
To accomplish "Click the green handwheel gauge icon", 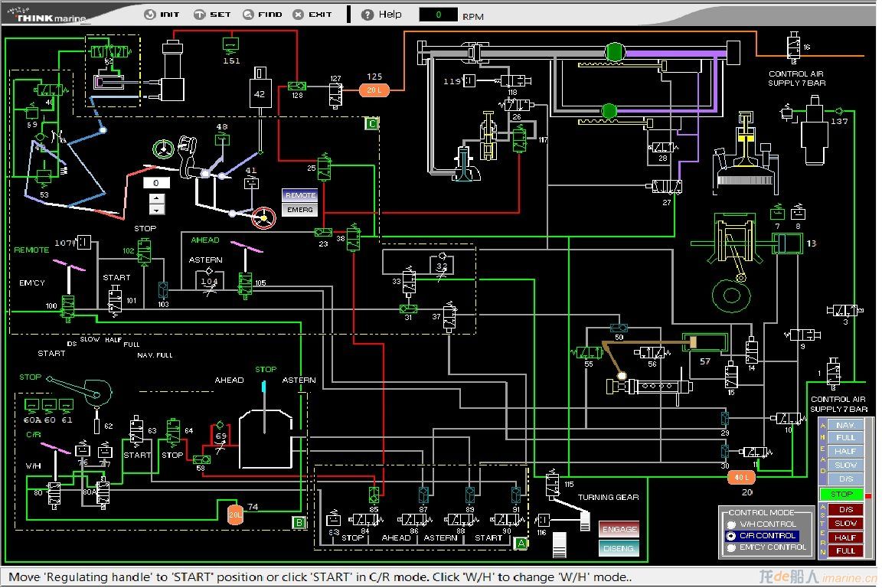I will click(164, 149).
